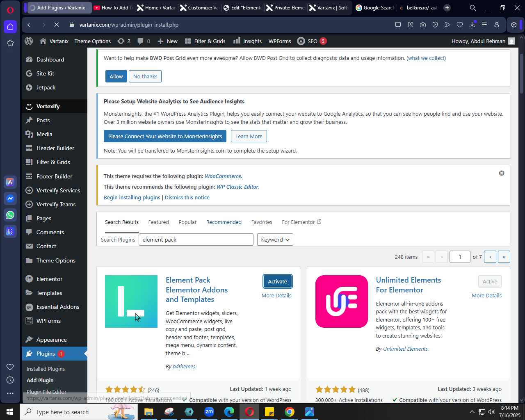Open Dashboard in WordPress sidebar

[55, 59]
